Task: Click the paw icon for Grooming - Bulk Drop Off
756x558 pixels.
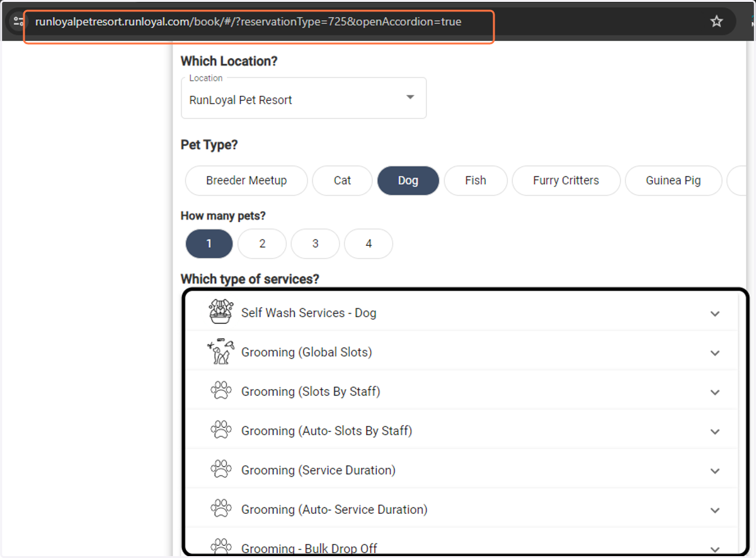Action: tap(221, 547)
